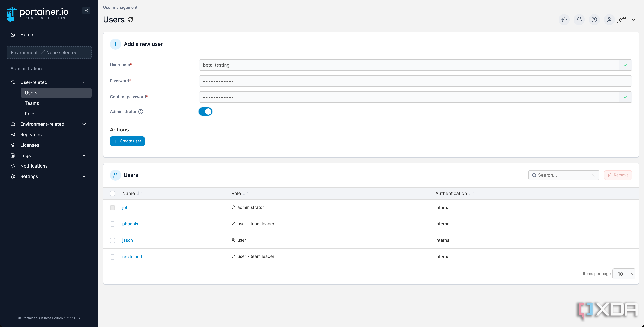The image size is (644, 327).
Task: Click the Notifications bell icon in the sidebar
Action: (13, 166)
